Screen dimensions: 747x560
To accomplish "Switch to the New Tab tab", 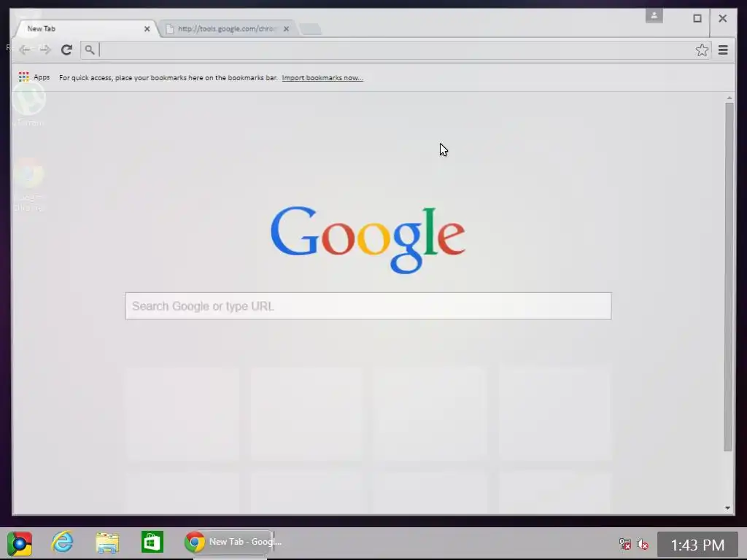I will [x=85, y=28].
